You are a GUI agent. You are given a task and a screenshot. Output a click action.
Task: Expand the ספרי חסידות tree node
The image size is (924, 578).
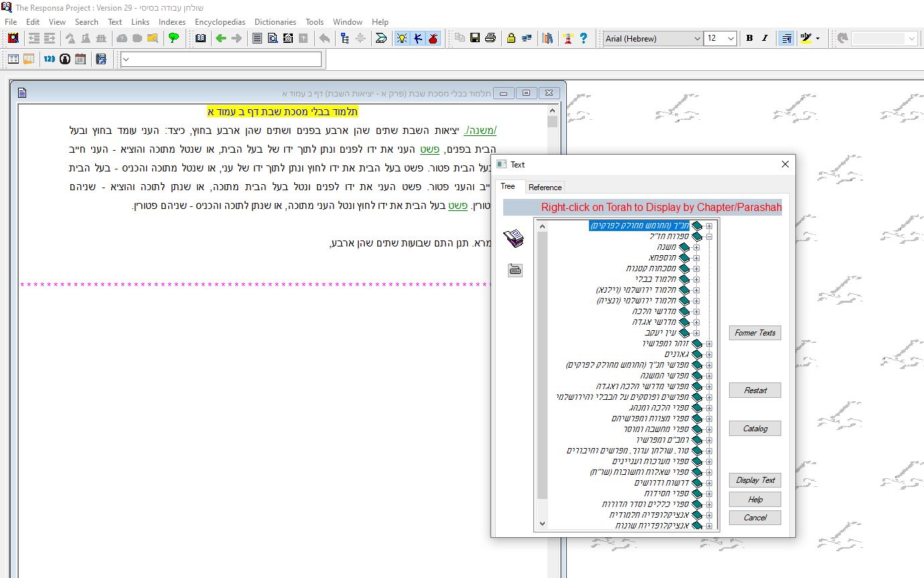709,494
